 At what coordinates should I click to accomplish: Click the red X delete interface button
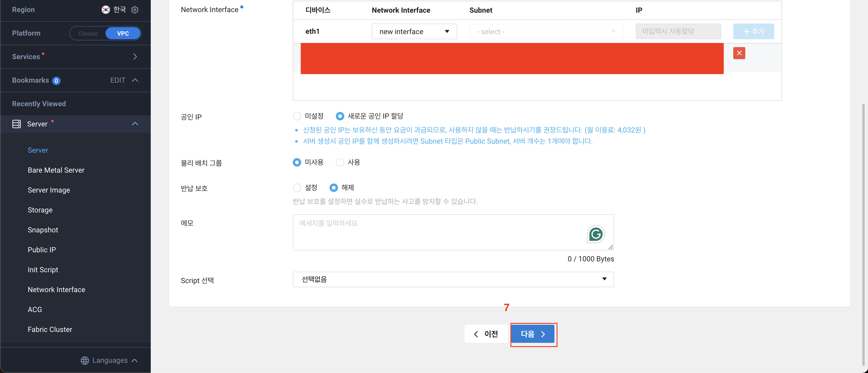739,53
